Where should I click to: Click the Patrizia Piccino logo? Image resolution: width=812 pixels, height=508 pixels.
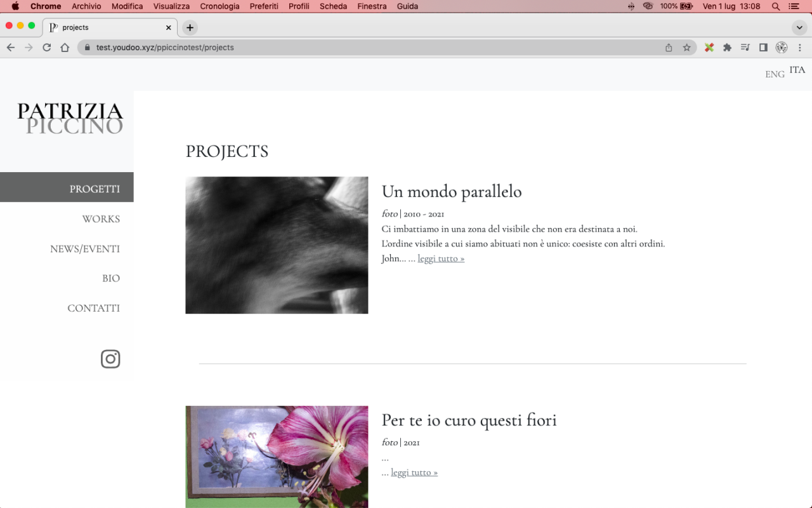click(70, 119)
